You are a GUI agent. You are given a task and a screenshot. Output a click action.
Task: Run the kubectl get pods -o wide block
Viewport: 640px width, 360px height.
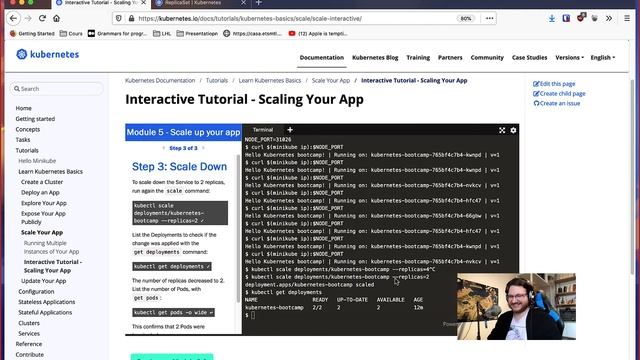click(x=173, y=313)
